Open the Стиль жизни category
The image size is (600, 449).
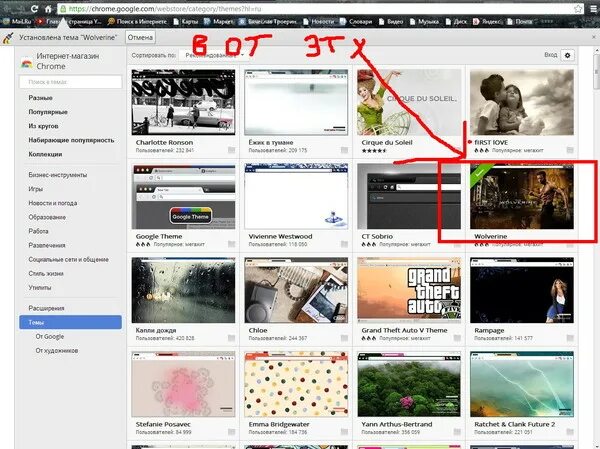pyautogui.click(x=46, y=274)
